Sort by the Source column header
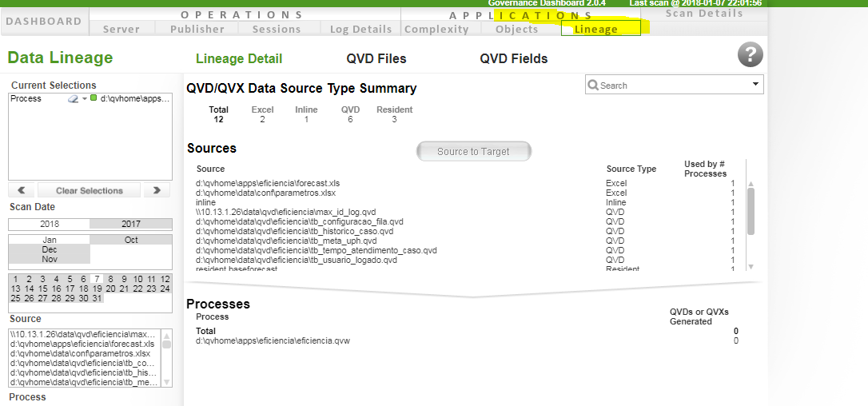Image resolution: width=868 pixels, height=406 pixels. [210, 169]
